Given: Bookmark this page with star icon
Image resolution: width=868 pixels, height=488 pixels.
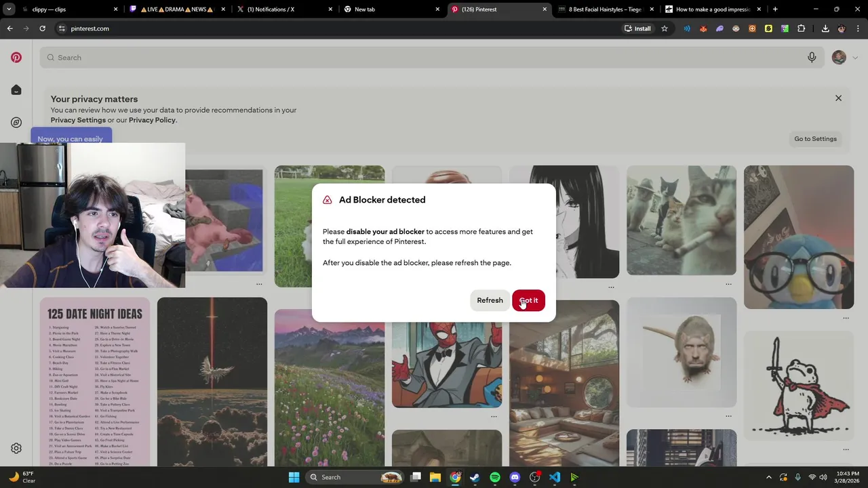Looking at the screenshot, I should click(x=665, y=28).
